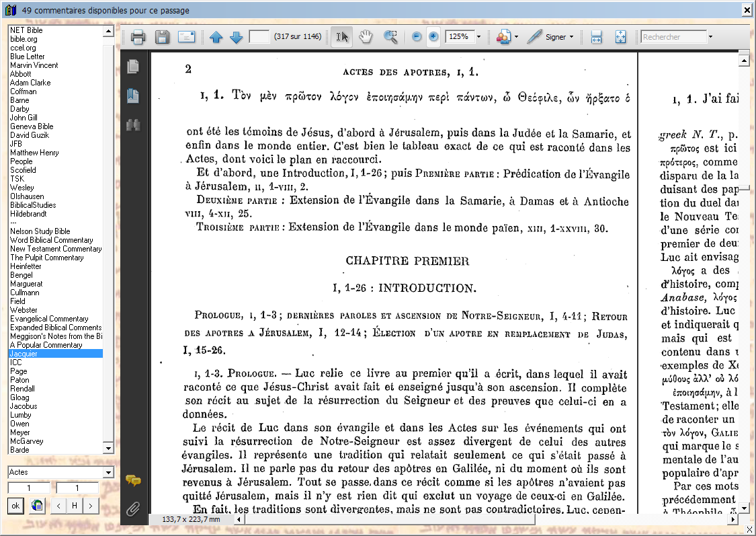Click the app icon in the title bar
Viewport: 756px width, 536px height.
pyautogui.click(x=11, y=9)
